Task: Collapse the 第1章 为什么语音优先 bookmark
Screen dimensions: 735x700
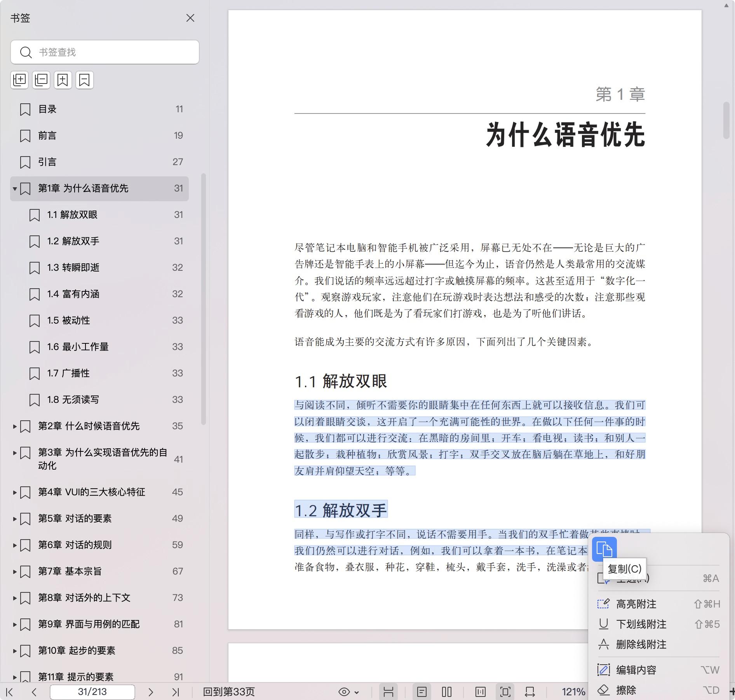Action: pyautogui.click(x=15, y=189)
